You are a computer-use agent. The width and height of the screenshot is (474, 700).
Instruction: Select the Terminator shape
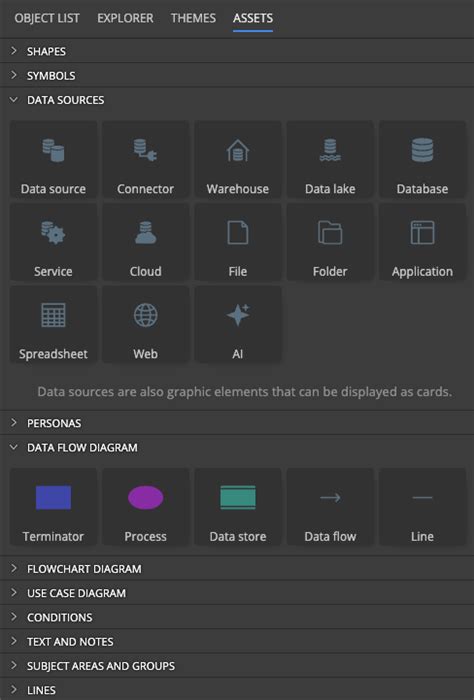point(53,507)
